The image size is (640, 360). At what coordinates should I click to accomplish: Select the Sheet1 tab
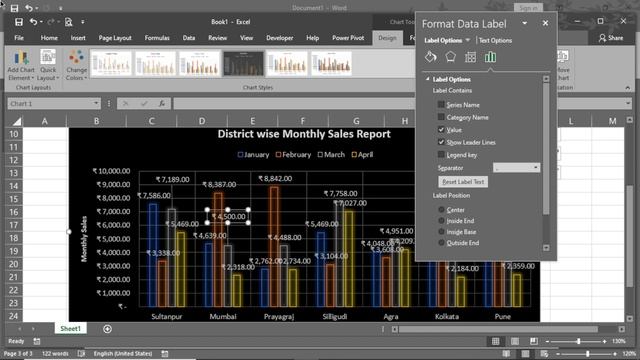click(x=70, y=329)
